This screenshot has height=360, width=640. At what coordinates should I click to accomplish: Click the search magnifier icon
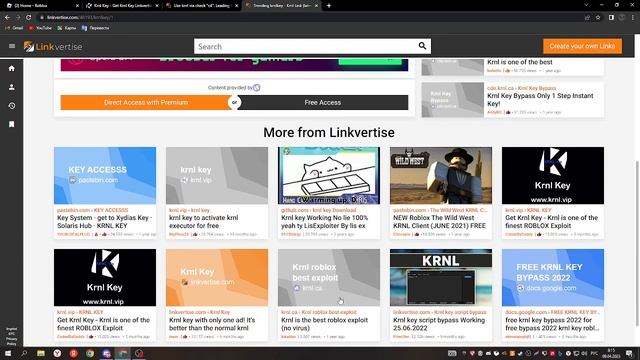(x=422, y=46)
